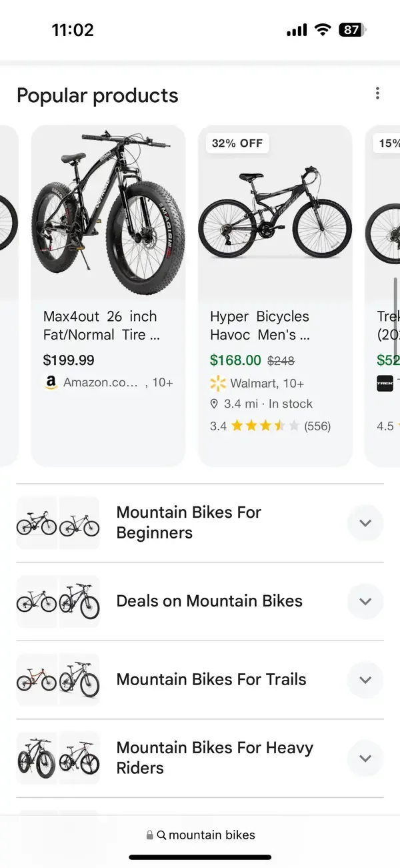Expand Mountain Bikes For Beginners

365,523
